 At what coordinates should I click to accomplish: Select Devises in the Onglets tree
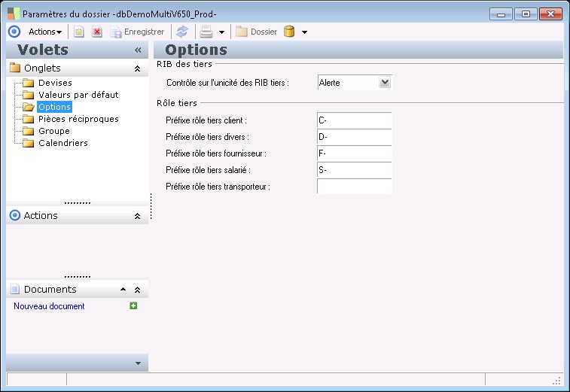55,83
